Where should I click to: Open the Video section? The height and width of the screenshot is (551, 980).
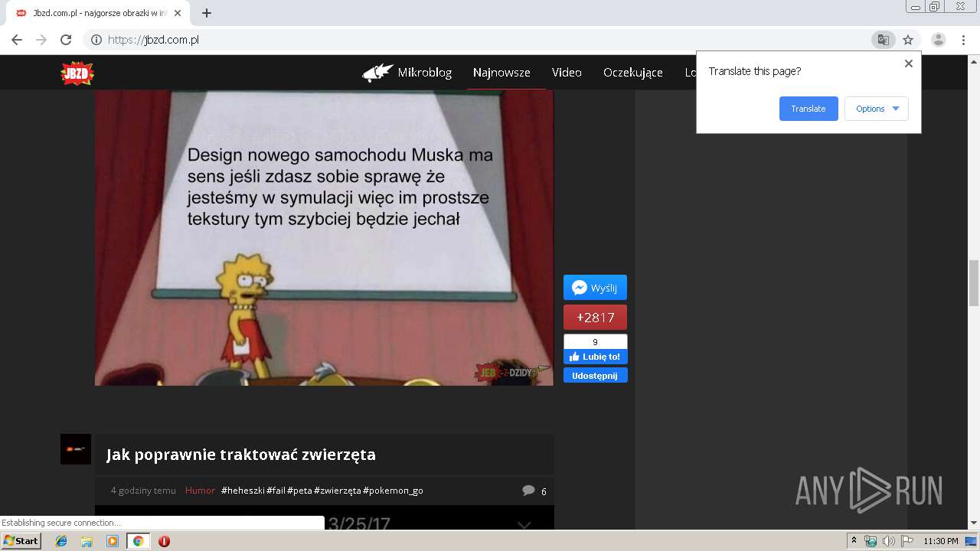pyautogui.click(x=567, y=73)
